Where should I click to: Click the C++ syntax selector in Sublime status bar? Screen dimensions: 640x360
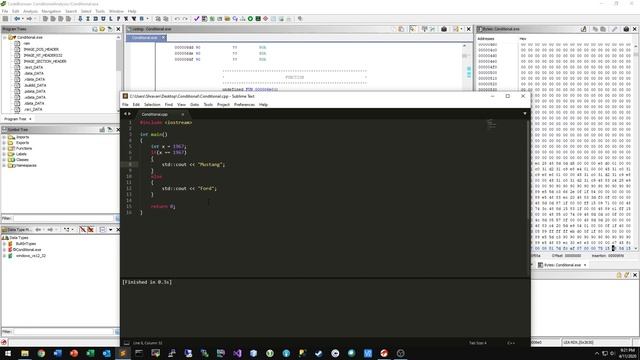click(511, 343)
